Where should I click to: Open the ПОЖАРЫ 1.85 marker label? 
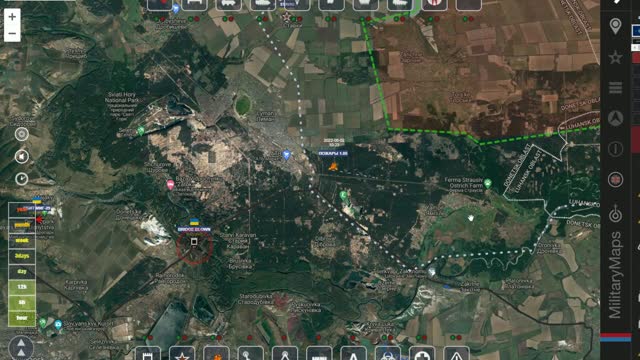tap(333, 153)
